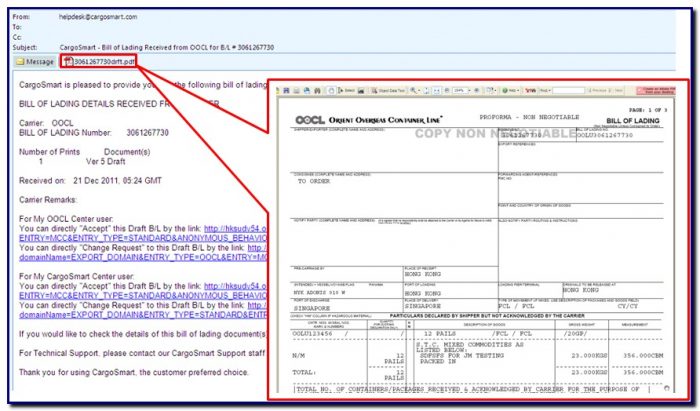Click OOCL Center Accept link http://hksudv54
The height and width of the screenshot is (411, 700).
[235, 228]
